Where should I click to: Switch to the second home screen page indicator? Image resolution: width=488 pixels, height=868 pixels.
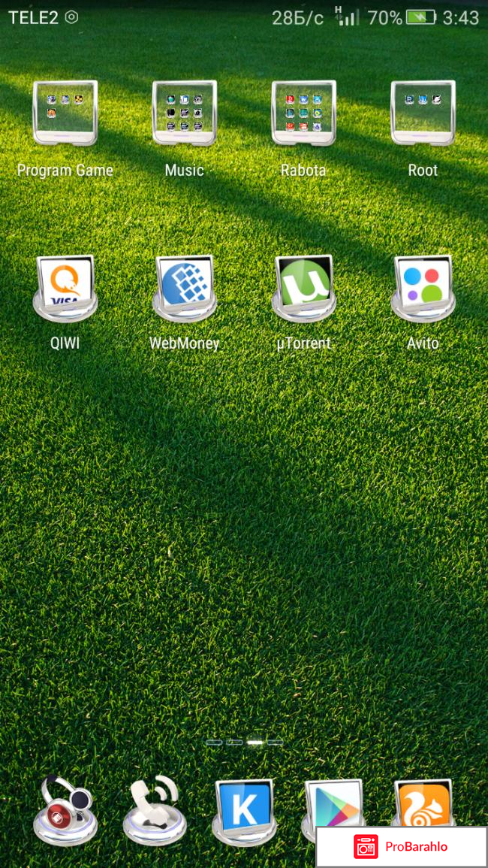pos(234,742)
